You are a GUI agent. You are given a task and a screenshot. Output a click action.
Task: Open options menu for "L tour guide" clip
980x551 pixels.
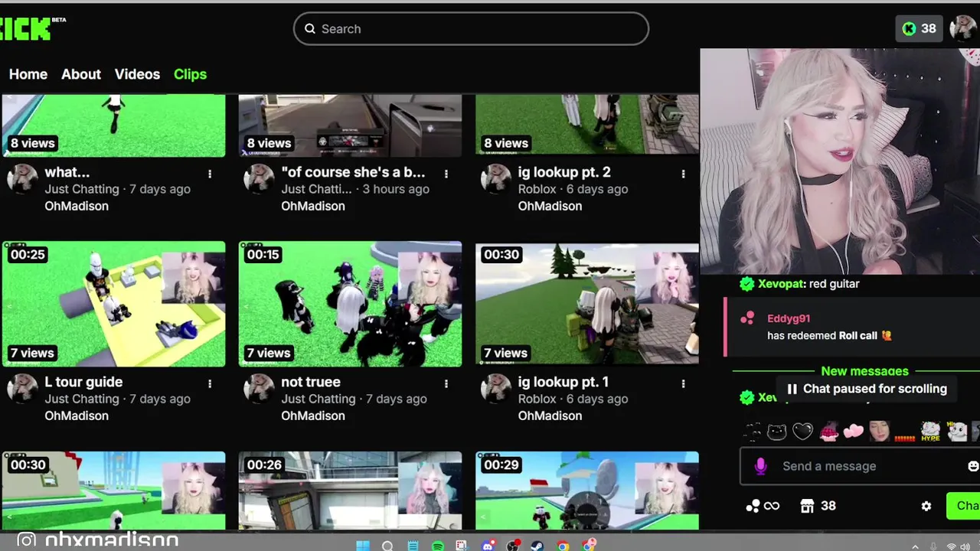[210, 383]
